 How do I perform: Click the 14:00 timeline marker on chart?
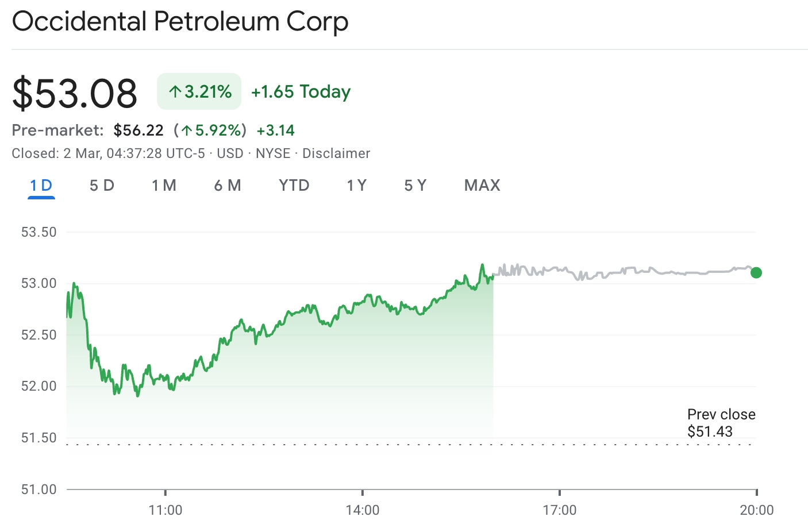pos(363,510)
